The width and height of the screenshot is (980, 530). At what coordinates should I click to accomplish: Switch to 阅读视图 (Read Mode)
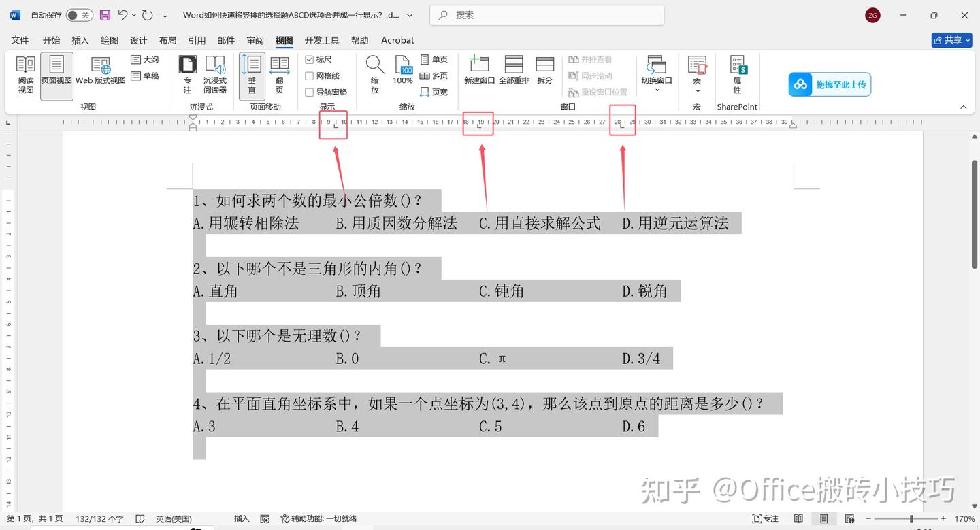coord(25,73)
